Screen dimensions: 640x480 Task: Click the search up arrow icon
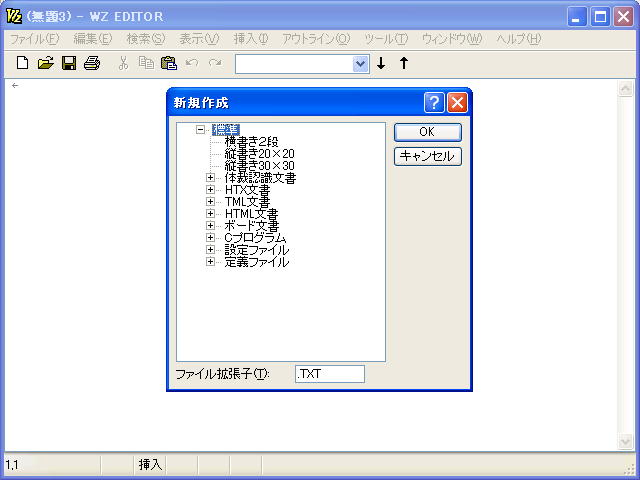[x=404, y=63]
